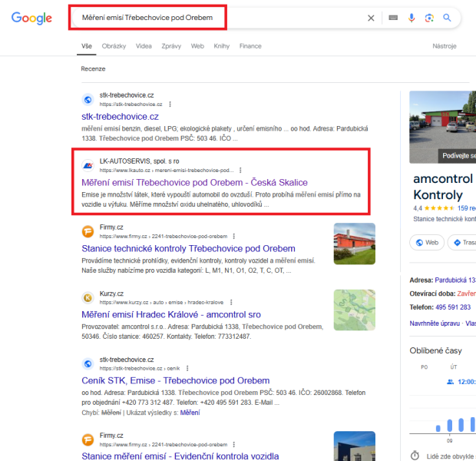Click the red building thumbnail from Firmy.cz

(354, 244)
